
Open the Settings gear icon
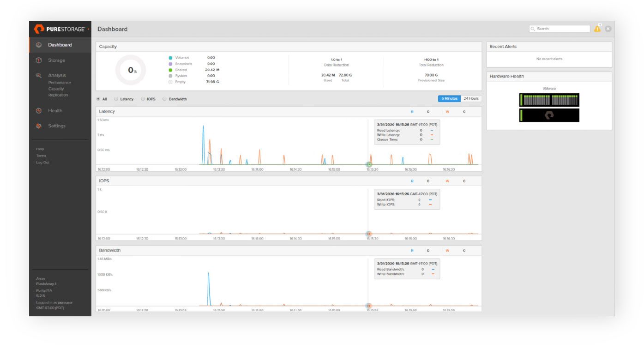click(39, 126)
